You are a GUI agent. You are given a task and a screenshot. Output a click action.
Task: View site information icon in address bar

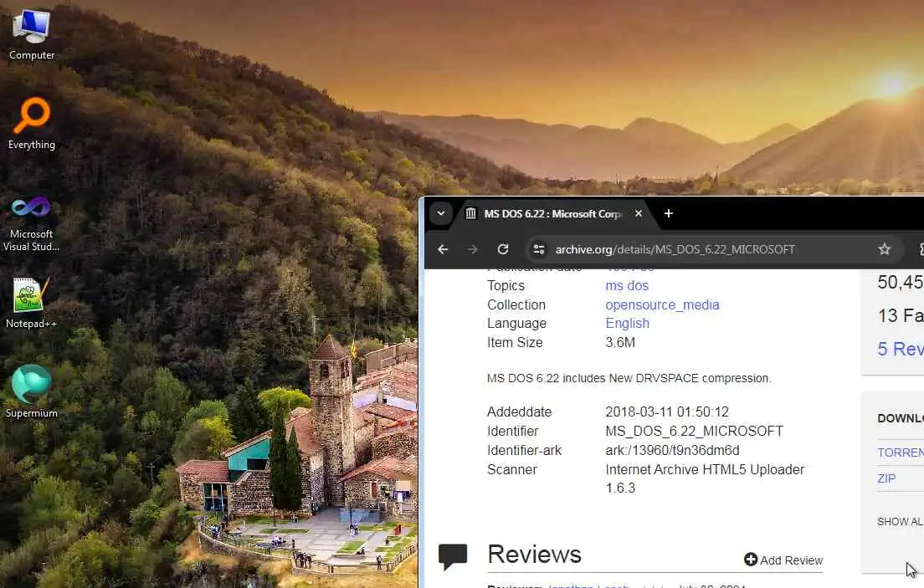click(539, 249)
